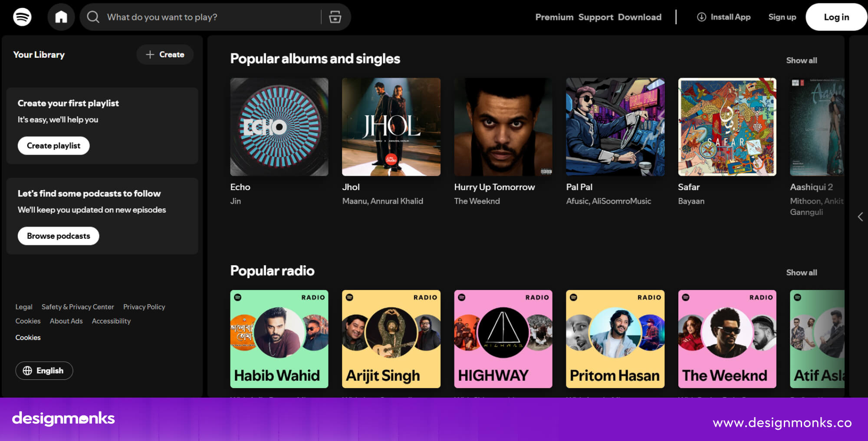Click Afusic, AliSoomroMusic artist text
The width and height of the screenshot is (868, 441).
[x=608, y=201]
